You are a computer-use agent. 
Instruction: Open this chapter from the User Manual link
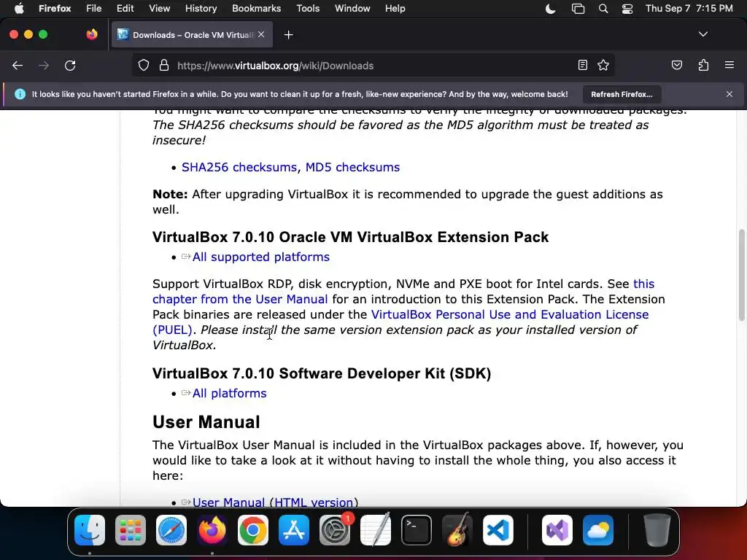[240, 299]
